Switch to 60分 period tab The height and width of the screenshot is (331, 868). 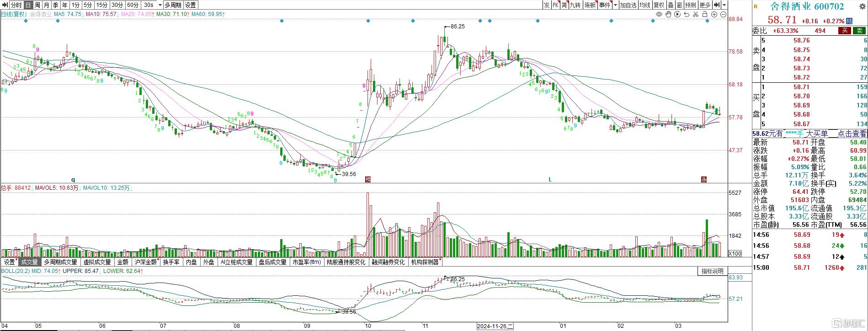pyautogui.click(x=133, y=5)
